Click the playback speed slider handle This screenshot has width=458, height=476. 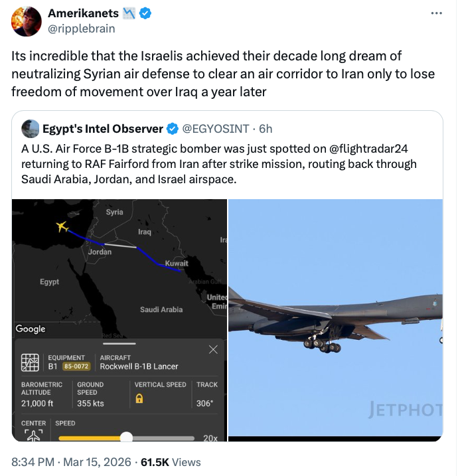[x=126, y=437]
